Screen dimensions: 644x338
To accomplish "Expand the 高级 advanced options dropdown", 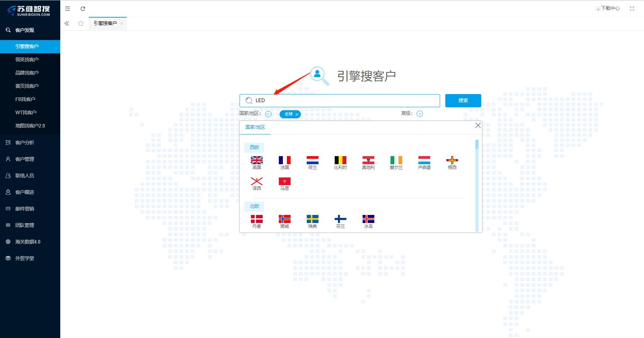I will 420,114.
